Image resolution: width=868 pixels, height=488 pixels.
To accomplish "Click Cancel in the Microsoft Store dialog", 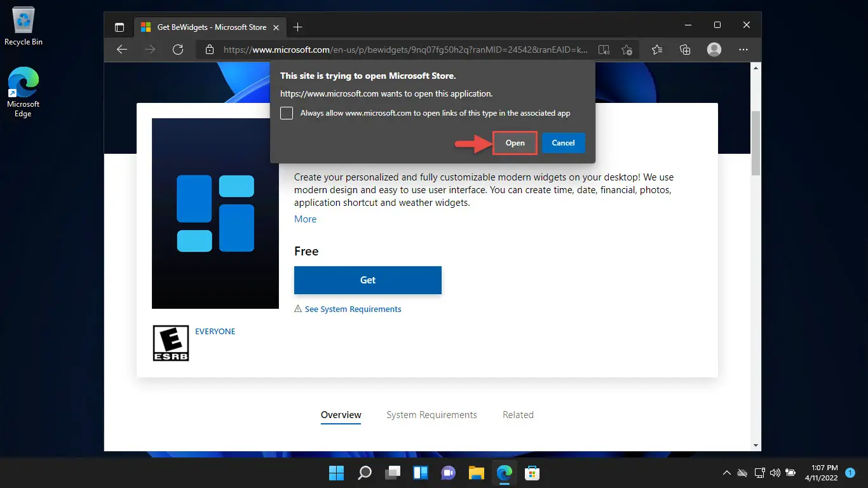I will click(563, 143).
